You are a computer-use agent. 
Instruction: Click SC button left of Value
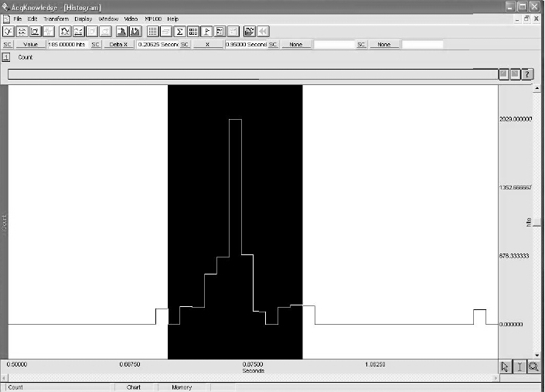tap(7, 45)
